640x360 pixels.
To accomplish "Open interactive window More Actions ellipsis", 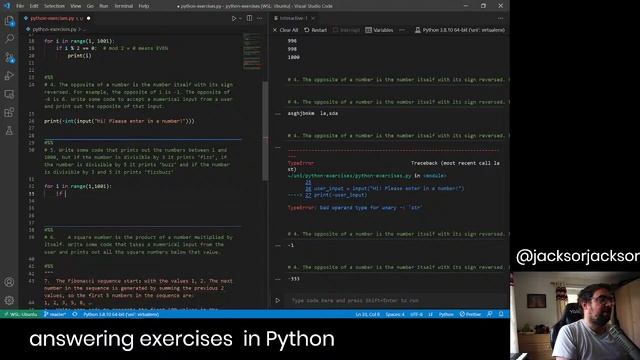I will 500,18.
